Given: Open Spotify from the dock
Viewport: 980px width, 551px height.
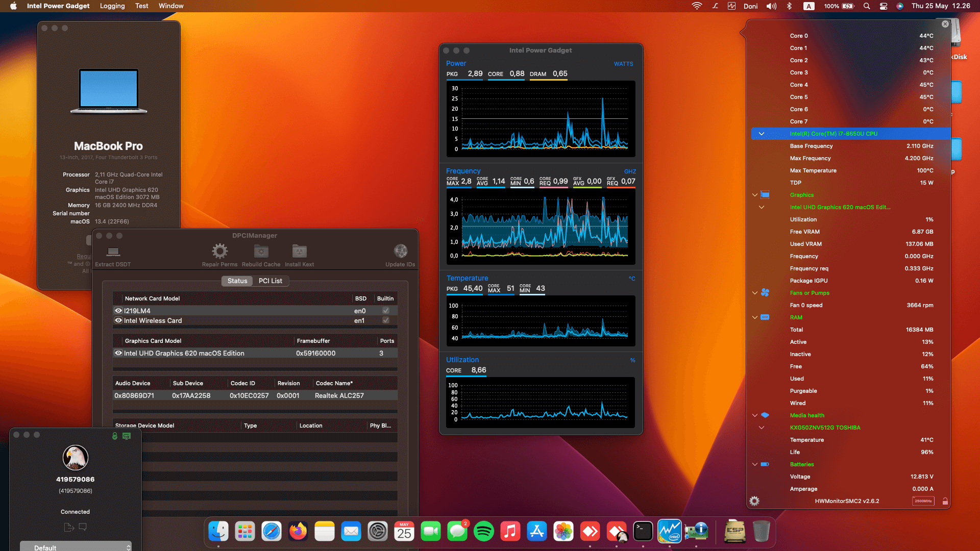Looking at the screenshot, I should (x=484, y=532).
